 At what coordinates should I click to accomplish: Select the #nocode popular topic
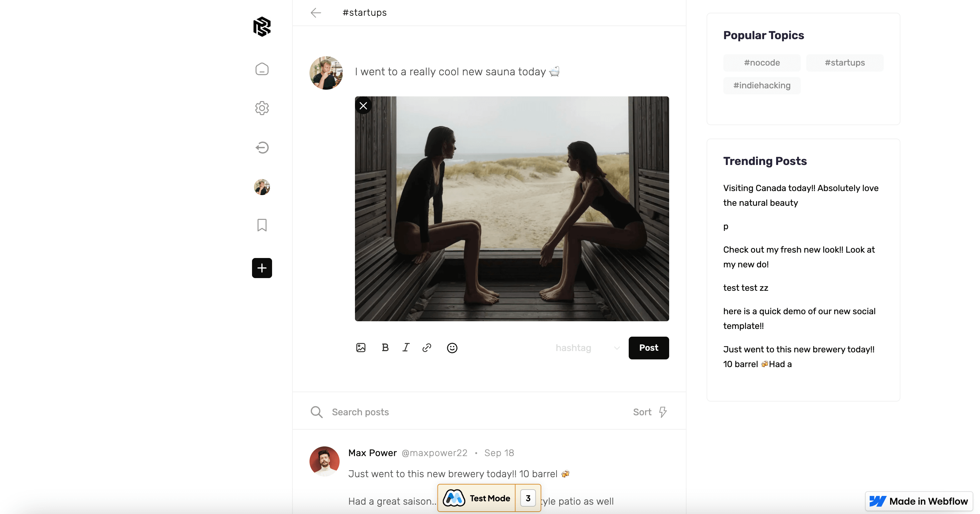[762, 63]
